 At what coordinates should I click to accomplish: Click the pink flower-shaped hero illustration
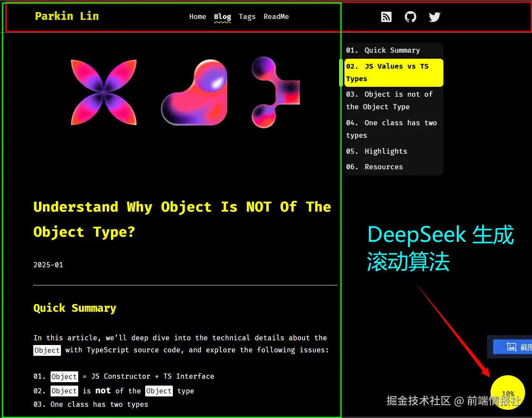(x=104, y=92)
